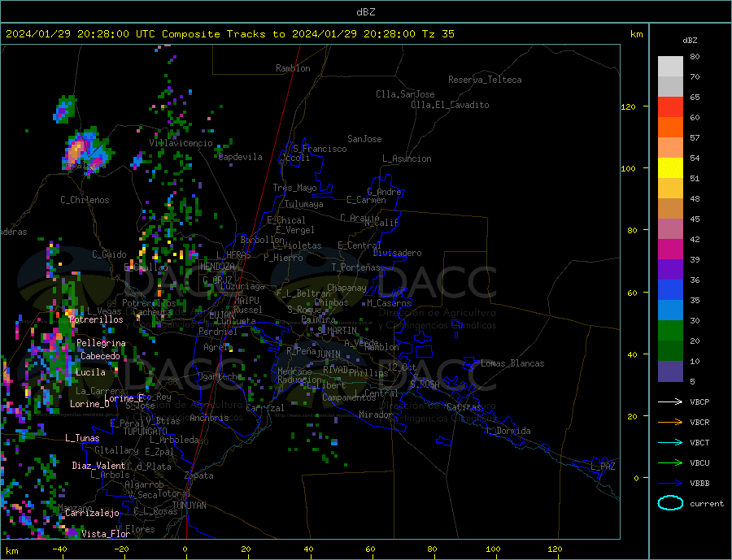
Task: Click the blue VBBB arrow in legend
Action: (x=670, y=483)
